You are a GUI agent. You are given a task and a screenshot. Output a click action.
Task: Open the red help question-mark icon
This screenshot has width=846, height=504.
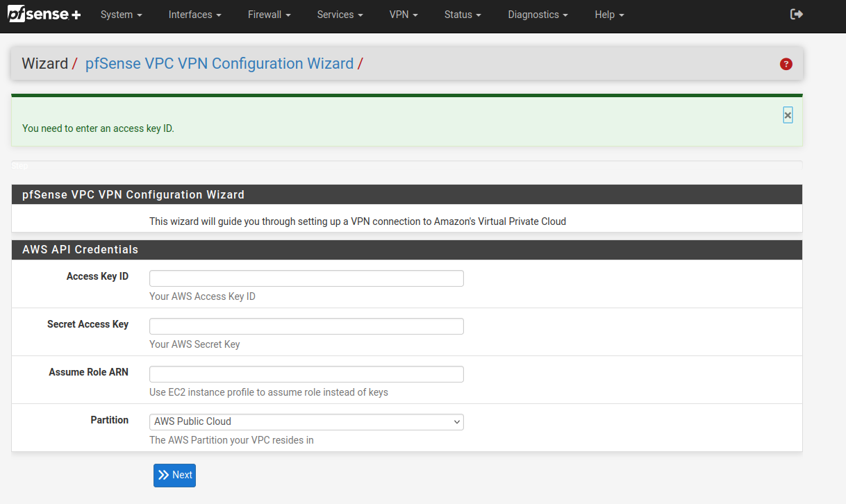[786, 64]
